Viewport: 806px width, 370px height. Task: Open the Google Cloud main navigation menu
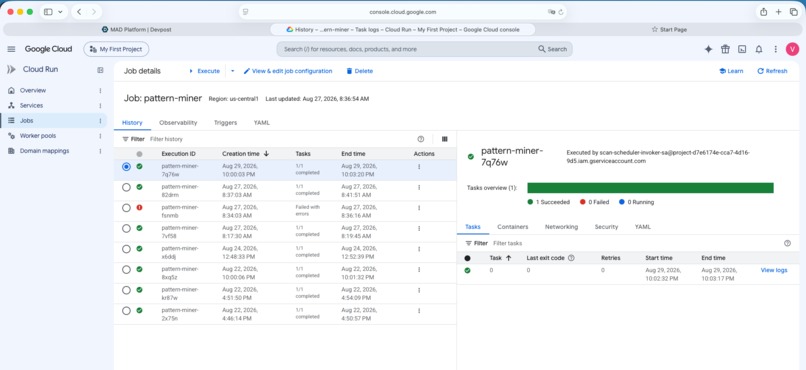[x=11, y=49]
